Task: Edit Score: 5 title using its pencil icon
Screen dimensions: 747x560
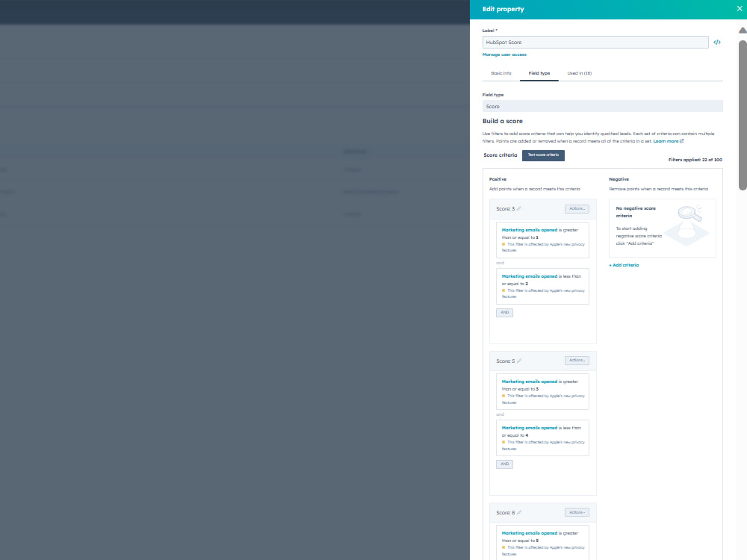Action: [x=521, y=361]
